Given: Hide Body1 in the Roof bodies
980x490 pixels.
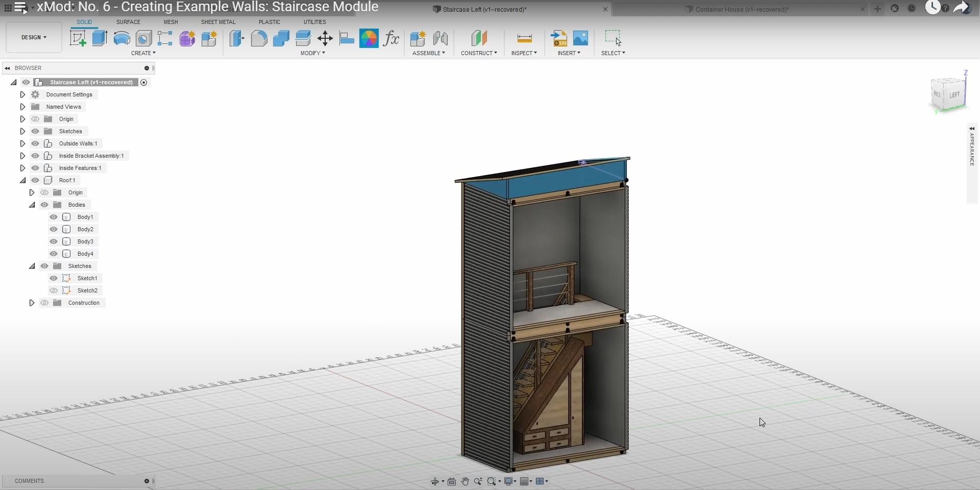Looking at the screenshot, I should click(x=54, y=217).
